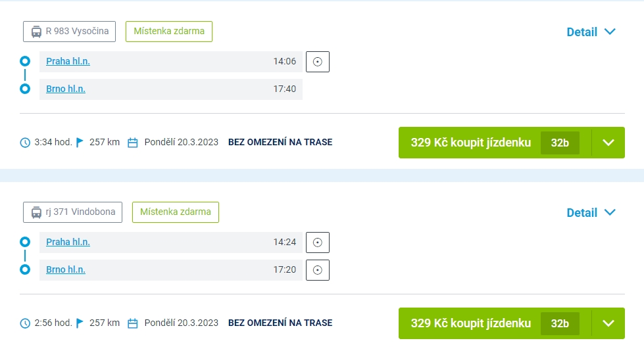Viewport: 644px width, 347px height.
Task: Show train position for Brno hl.n. 17:20
Action: point(318,270)
